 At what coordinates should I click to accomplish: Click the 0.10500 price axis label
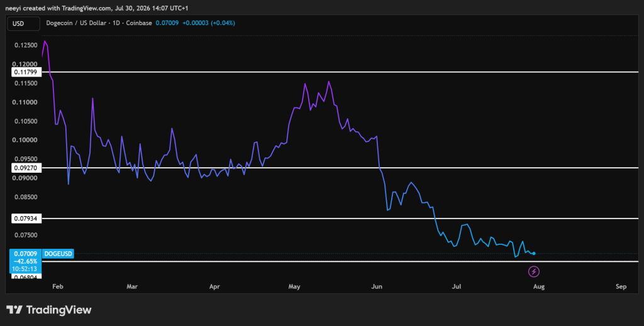25,121
